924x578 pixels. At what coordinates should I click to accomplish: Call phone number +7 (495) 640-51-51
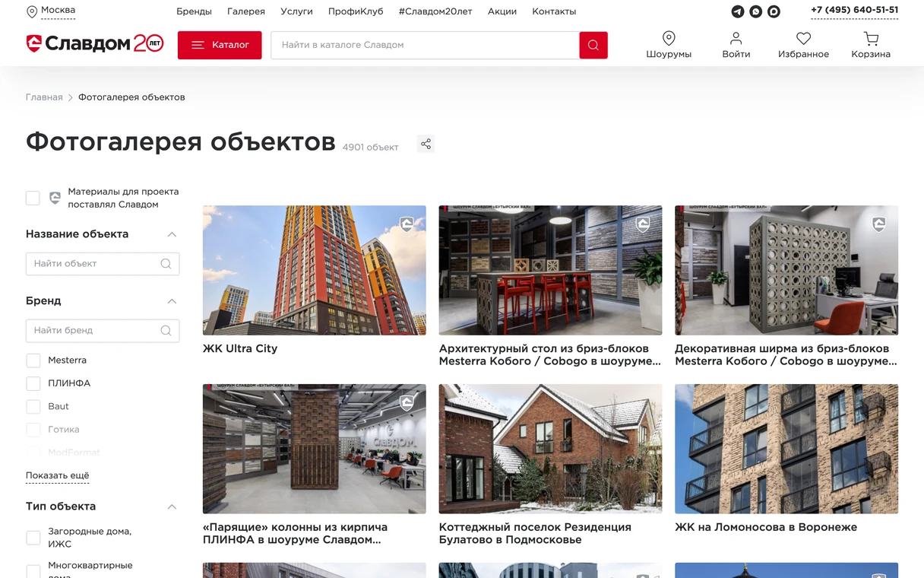(854, 11)
